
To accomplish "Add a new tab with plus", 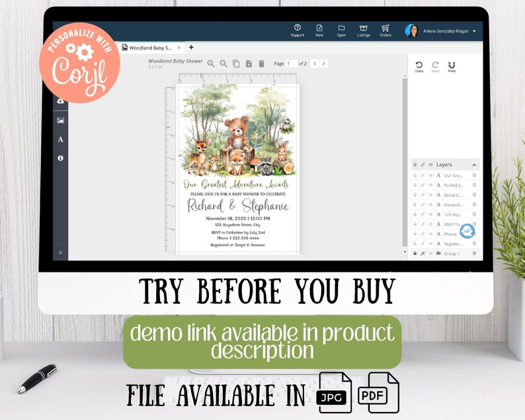I will pos(191,47).
